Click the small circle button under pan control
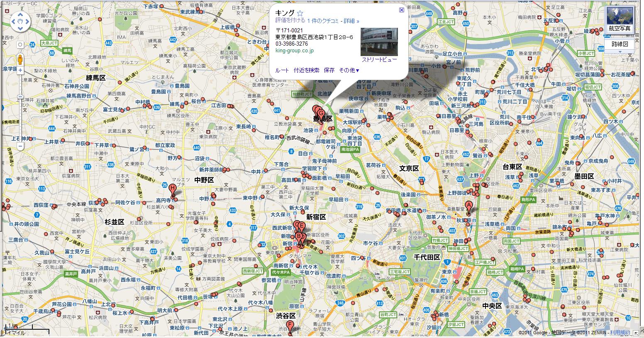Screen dimensions: 644x338 [x=20, y=44]
